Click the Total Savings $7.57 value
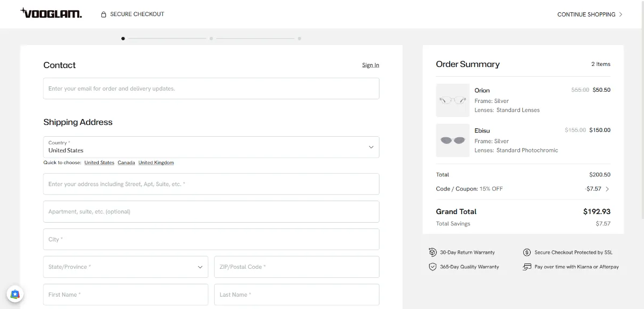 (603, 224)
